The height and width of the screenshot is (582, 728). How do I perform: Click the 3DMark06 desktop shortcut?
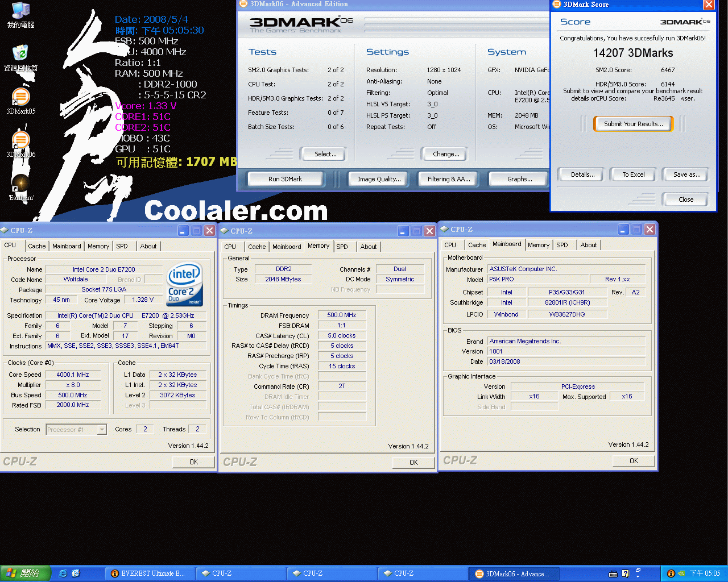pos(20,144)
